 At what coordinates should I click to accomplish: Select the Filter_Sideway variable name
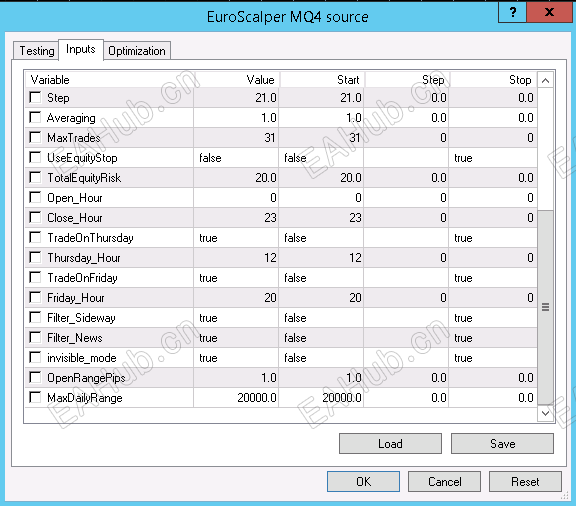click(x=81, y=318)
